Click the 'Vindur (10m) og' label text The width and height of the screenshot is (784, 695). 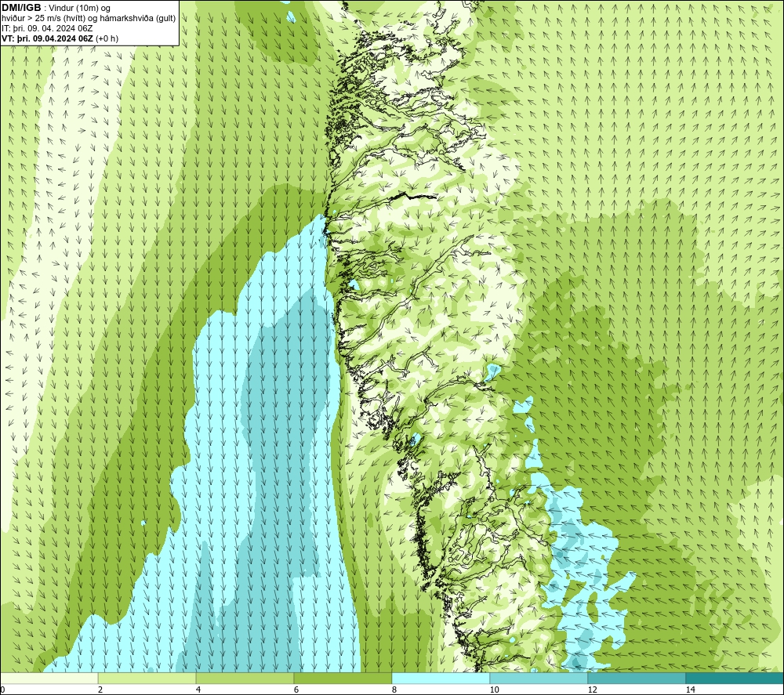(80, 9)
